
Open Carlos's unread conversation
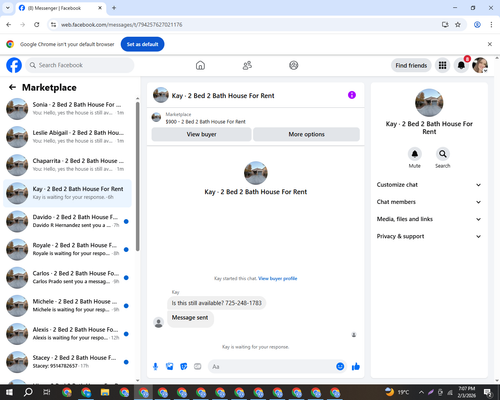(67, 278)
